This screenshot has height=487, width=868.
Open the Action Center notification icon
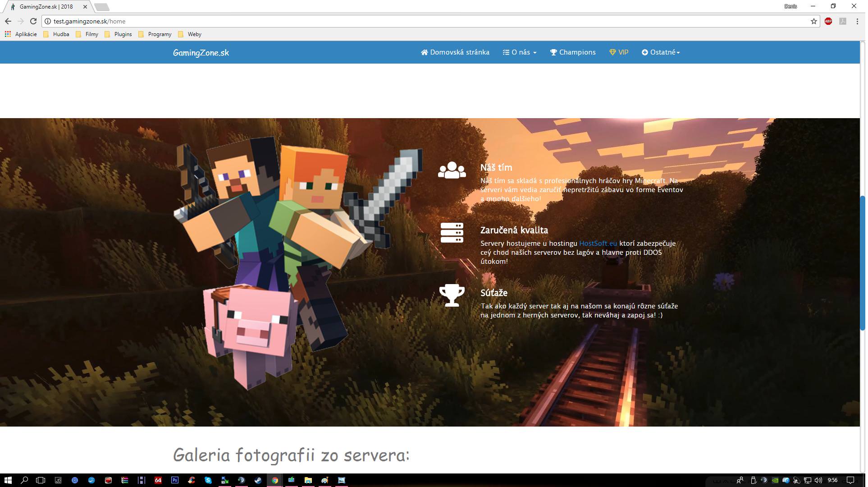pyautogui.click(x=850, y=481)
